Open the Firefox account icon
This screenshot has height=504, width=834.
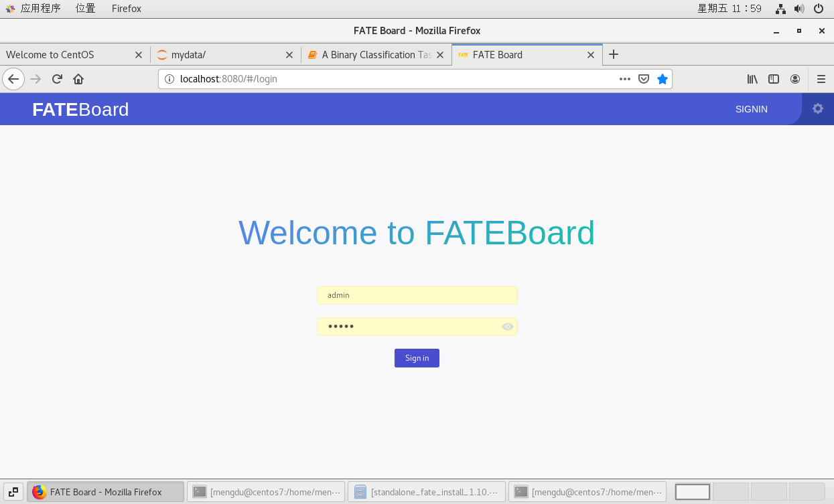795,79
